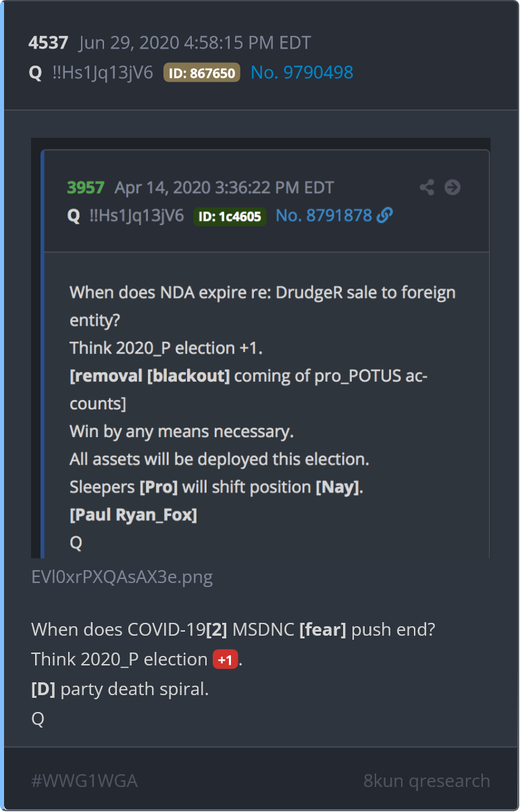Click the bold [Paul Ryan_Fox] text
Viewport: 520px width, 812px height.
pyautogui.click(x=133, y=515)
